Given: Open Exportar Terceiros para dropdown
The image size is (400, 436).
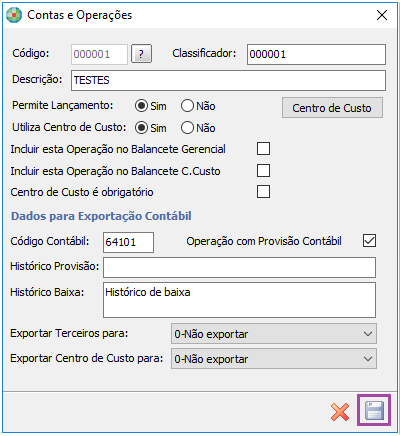Looking at the screenshot, I should click(274, 334).
